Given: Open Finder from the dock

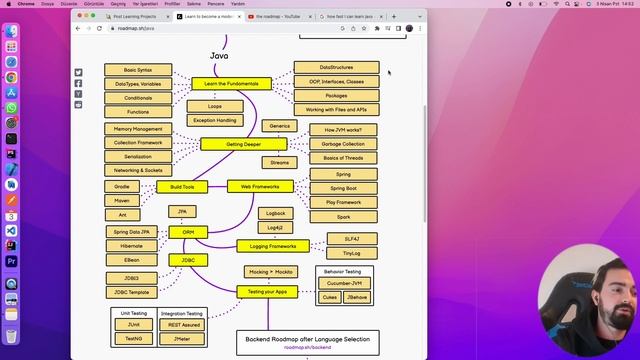Looking at the screenshot, I should [x=11, y=31].
